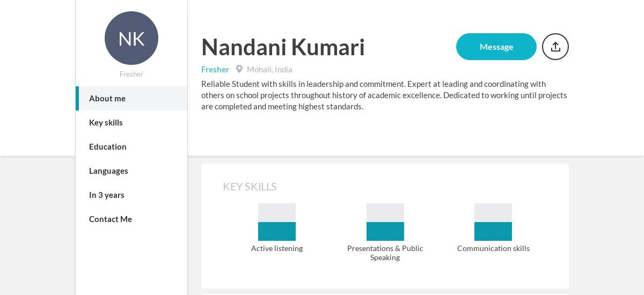Viewport: 644px width, 295px height.
Task: Click the profile summary paragraph
Action: pos(384,95)
